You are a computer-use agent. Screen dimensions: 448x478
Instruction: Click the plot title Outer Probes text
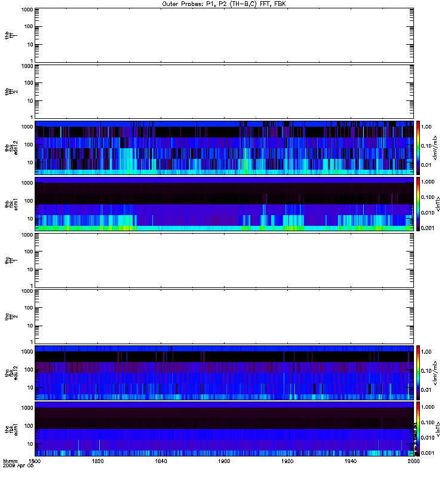tap(223, 4)
